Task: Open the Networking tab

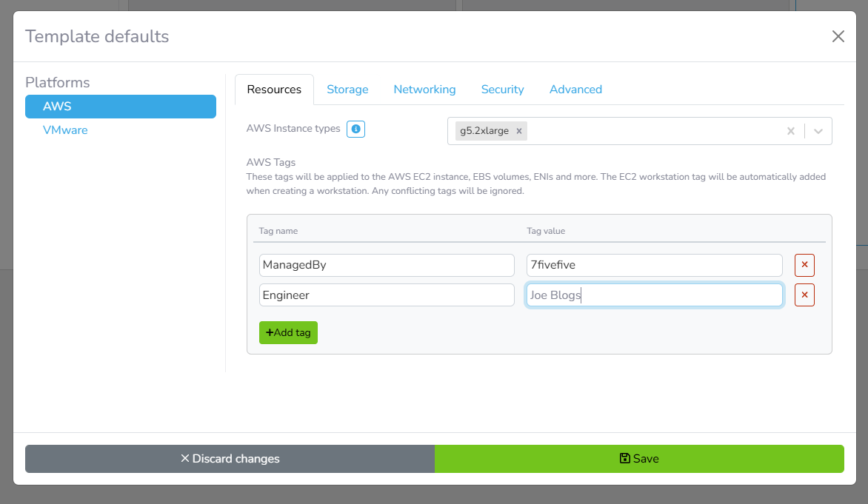Action: [424, 90]
